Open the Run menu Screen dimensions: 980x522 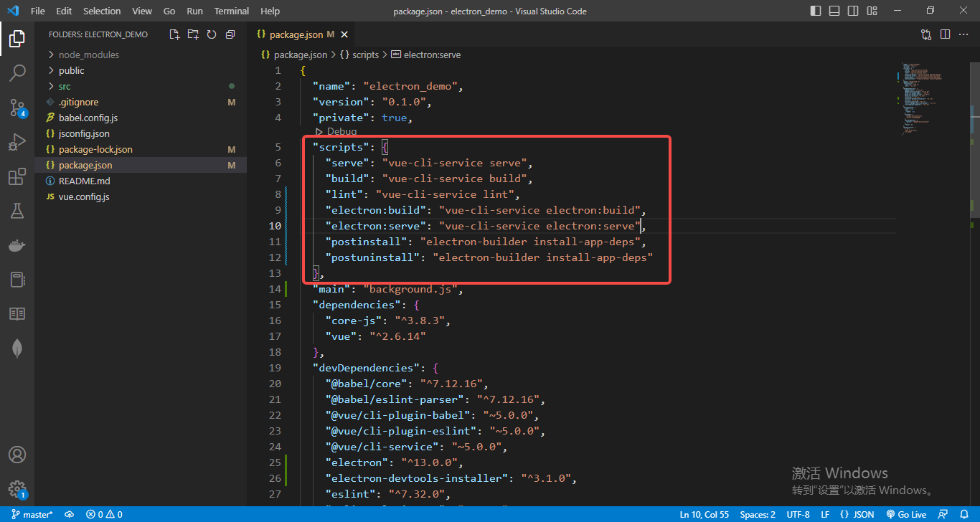click(194, 11)
